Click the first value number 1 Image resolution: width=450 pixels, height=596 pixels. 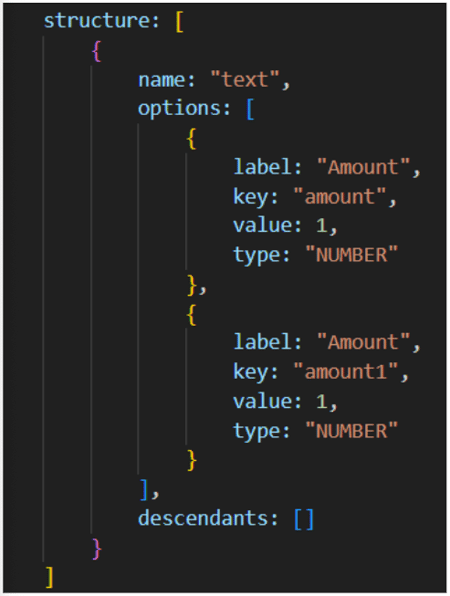click(322, 226)
